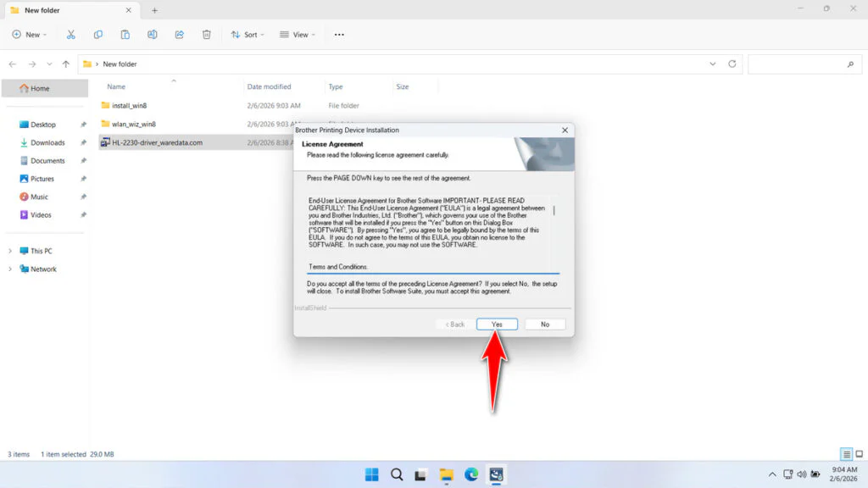Open the View options dropdown

(298, 35)
